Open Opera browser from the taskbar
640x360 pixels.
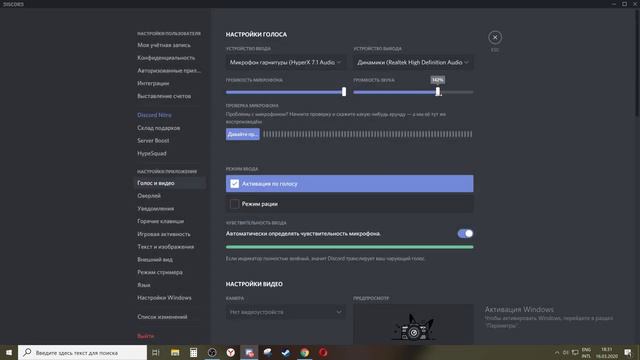click(x=323, y=352)
